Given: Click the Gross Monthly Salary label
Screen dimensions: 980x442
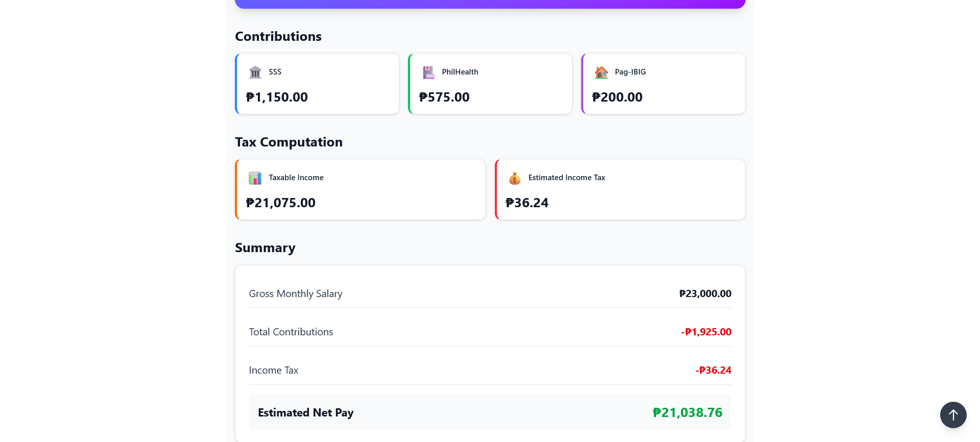Looking at the screenshot, I should click(x=296, y=293).
